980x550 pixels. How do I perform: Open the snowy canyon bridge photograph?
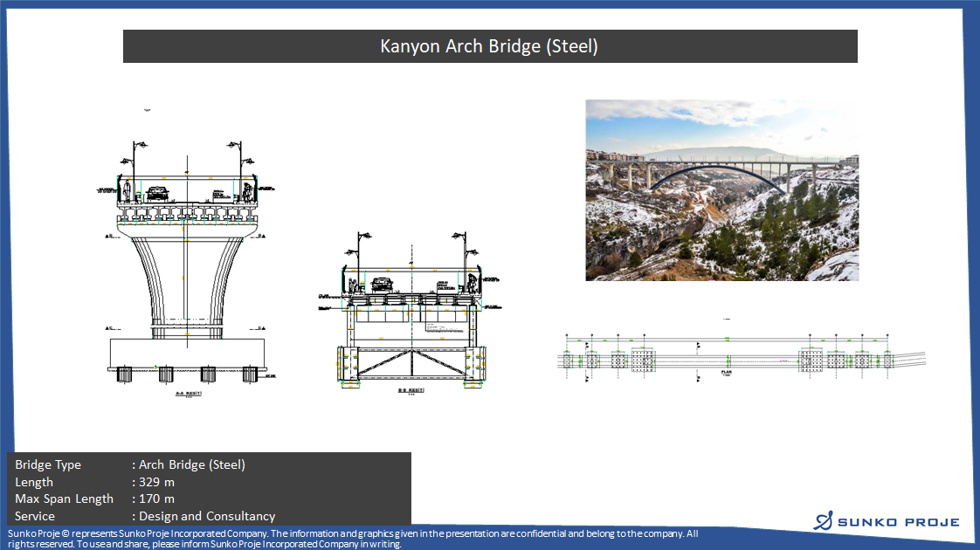[x=721, y=189]
